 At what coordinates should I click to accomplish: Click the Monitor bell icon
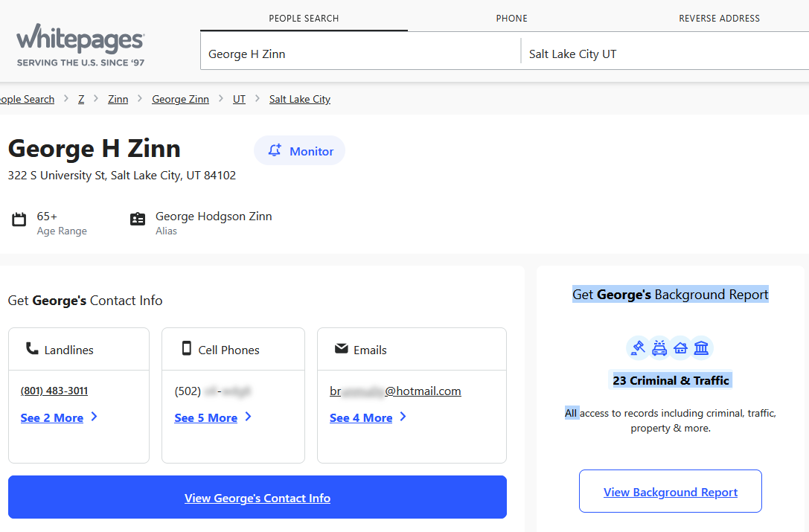[275, 150]
